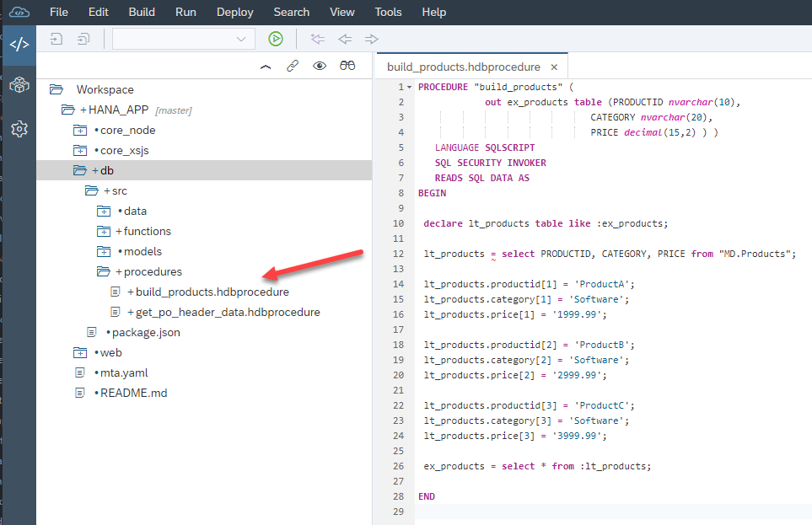Click 'LANGUAGE SQLSCRIPT' on line 5
Screen dimensions: 812x525
pyautogui.click(x=485, y=147)
